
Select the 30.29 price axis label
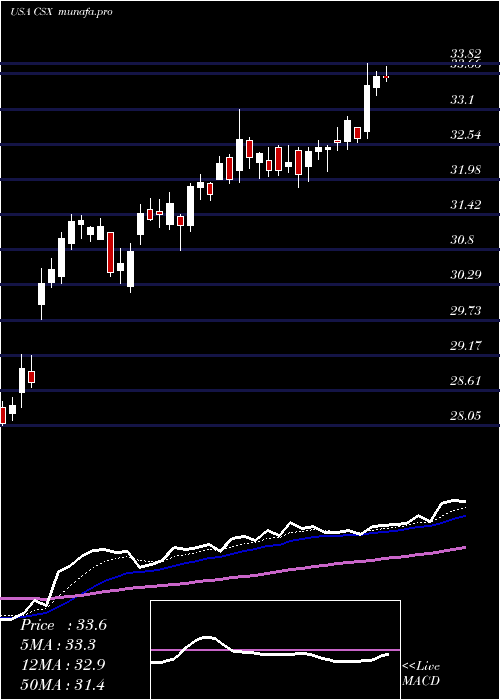click(x=466, y=274)
